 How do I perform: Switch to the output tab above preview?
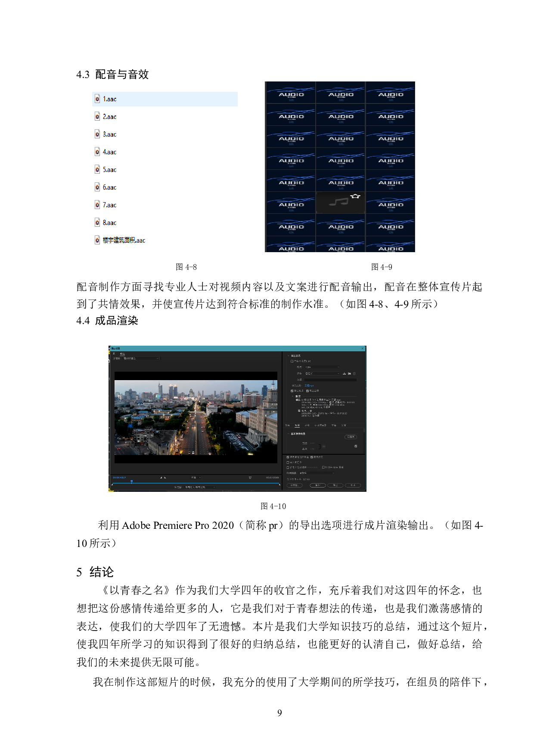pyautogui.click(x=122, y=354)
